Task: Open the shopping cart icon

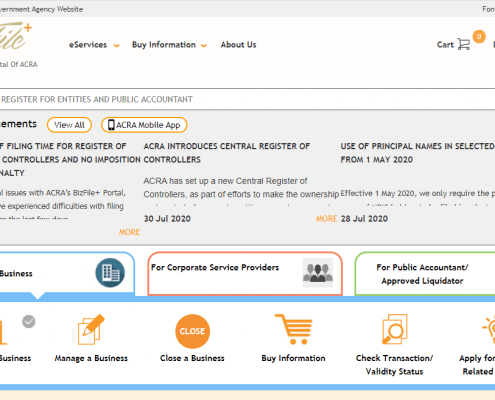Action: click(x=464, y=44)
